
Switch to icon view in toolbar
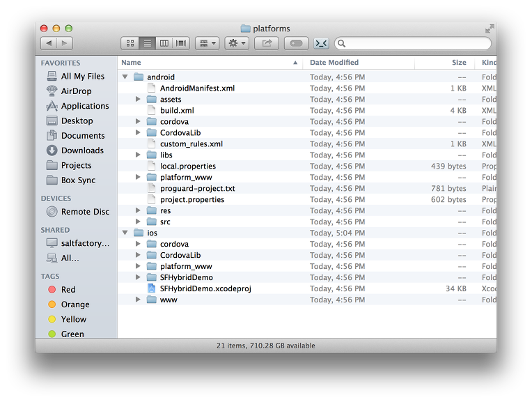click(130, 43)
